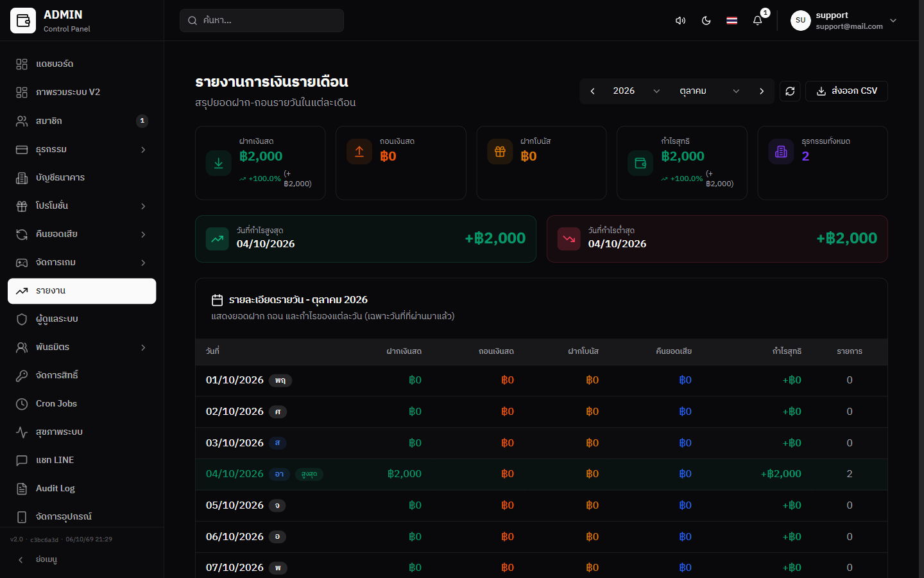
Task: Click the ส่งออก CSV export button
Action: (846, 91)
